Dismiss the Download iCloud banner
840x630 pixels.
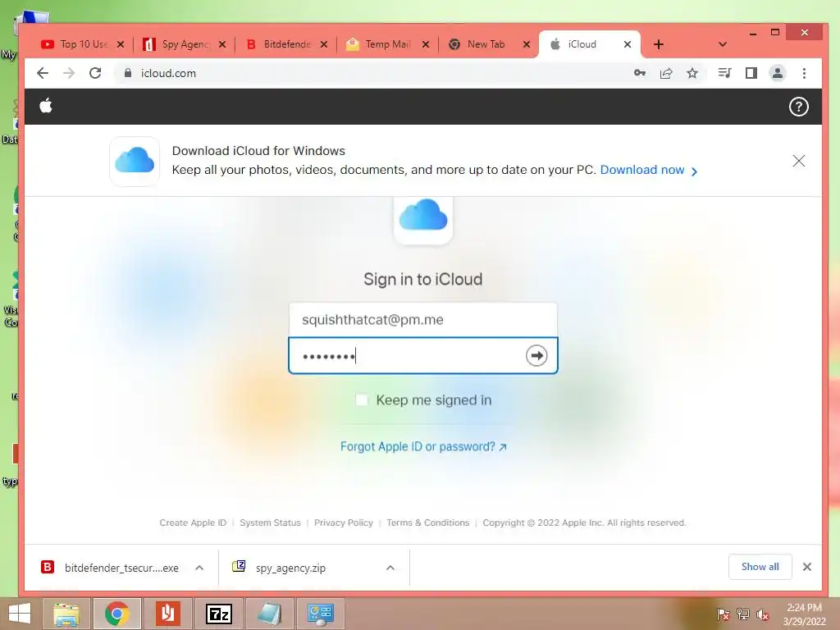tap(799, 161)
